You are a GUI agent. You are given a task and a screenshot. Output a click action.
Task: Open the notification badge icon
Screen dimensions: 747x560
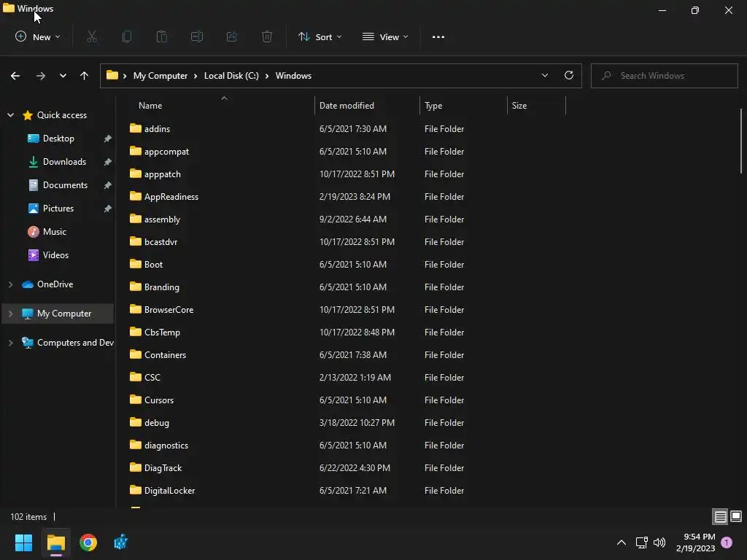pos(727,542)
